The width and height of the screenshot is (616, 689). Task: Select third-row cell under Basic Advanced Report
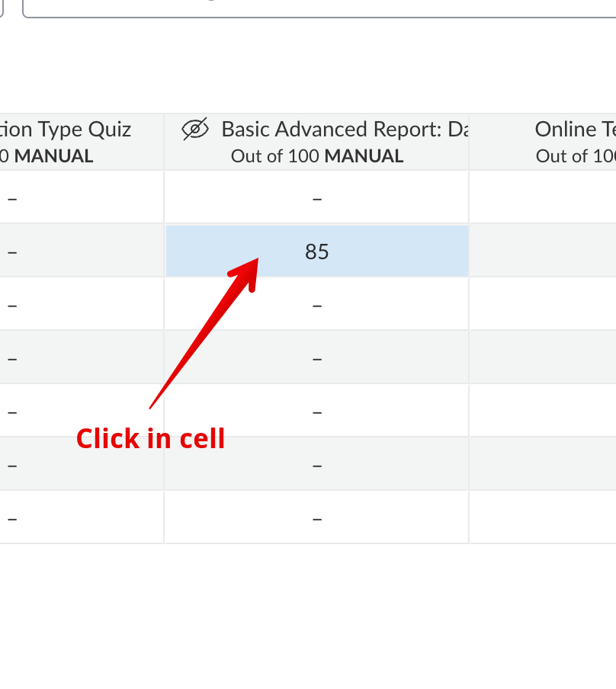[317, 305]
